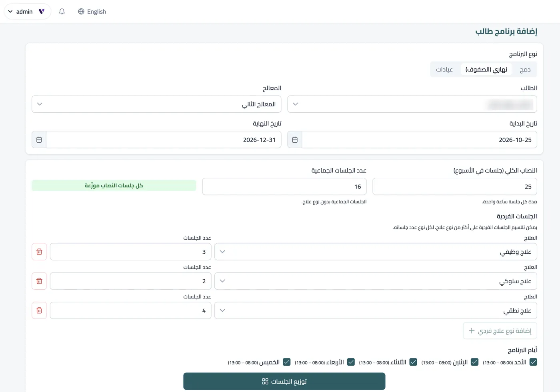Click the الجلسات الفردية section heading
The width and height of the screenshot is (560, 392).
click(x=517, y=216)
